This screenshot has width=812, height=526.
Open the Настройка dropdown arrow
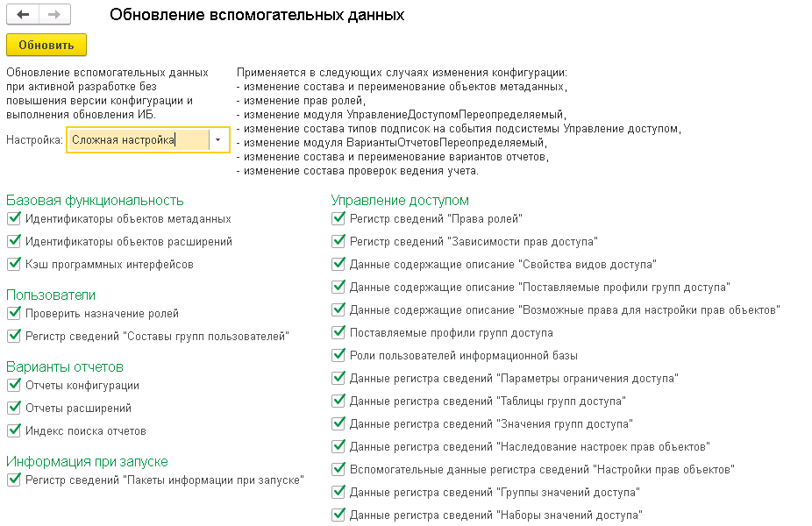tap(218, 139)
